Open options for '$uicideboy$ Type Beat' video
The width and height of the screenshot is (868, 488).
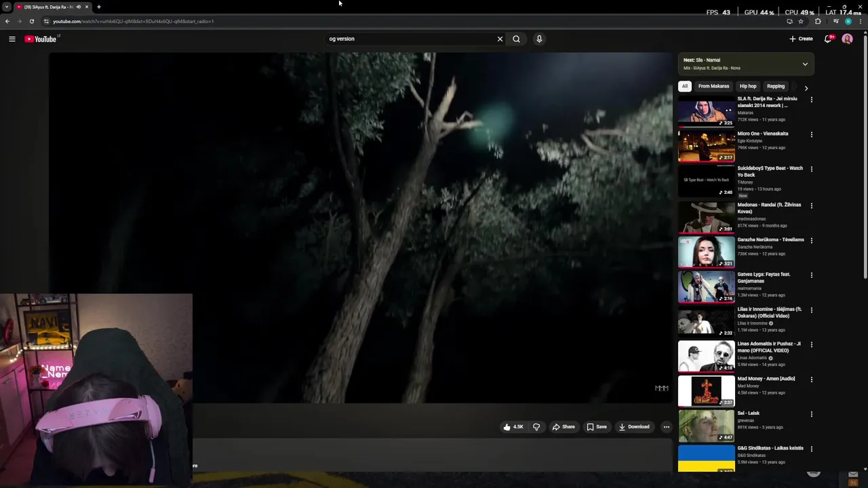pyautogui.click(x=811, y=169)
